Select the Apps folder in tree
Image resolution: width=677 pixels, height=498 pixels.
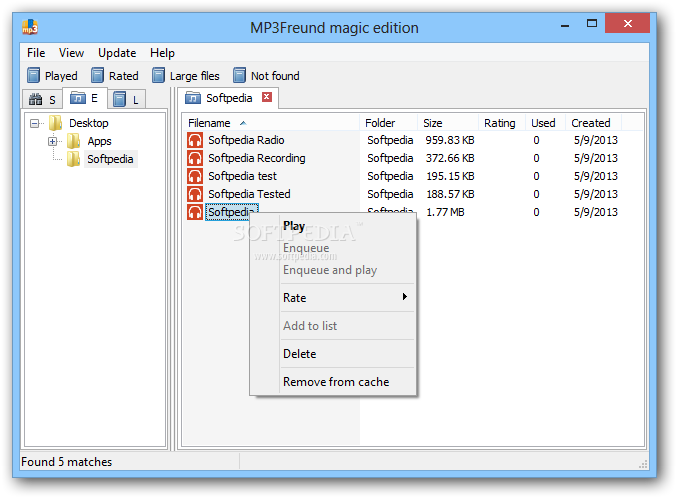coord(99,141)
